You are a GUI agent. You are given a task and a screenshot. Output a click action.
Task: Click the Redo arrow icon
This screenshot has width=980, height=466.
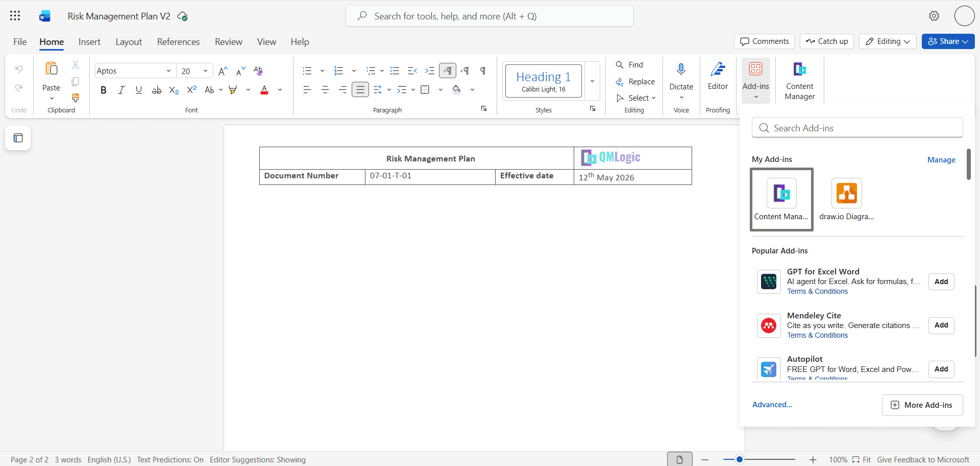coord(19,88)
